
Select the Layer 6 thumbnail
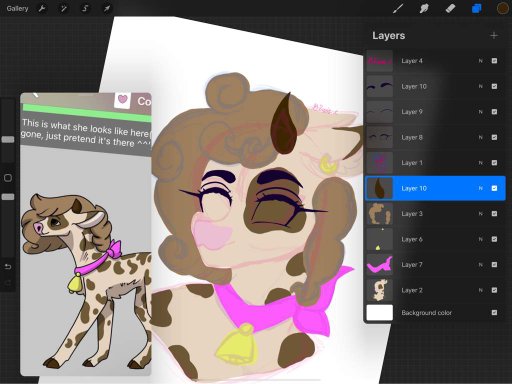[380, 239]
